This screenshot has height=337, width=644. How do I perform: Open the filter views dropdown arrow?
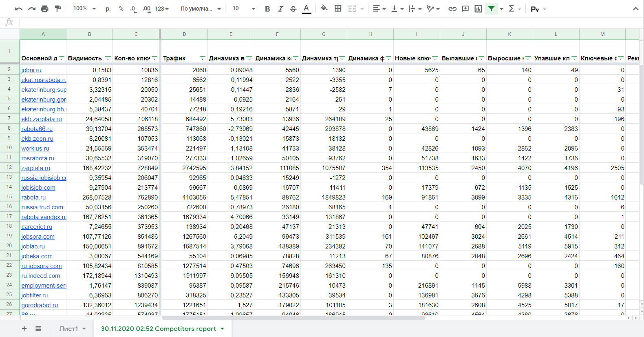tap(502, 9)
